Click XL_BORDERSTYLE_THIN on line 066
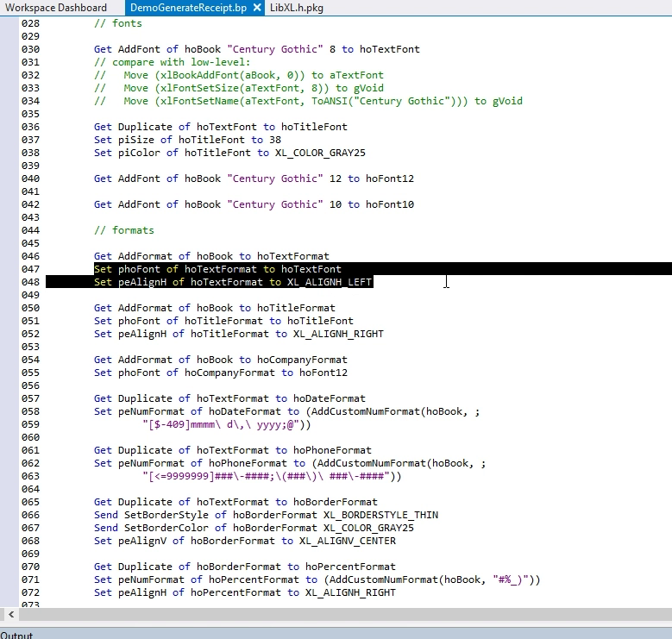The image size is (672, 639). (x=381, y=515)
